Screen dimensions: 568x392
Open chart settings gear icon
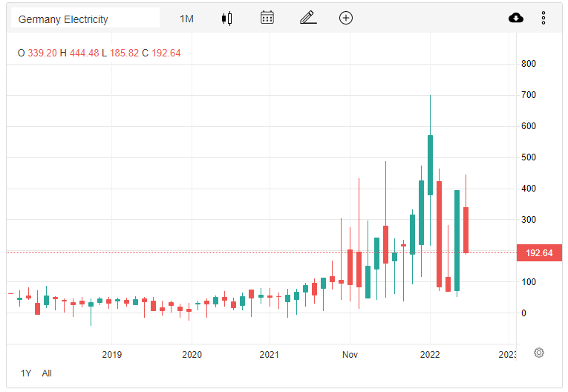click(x=539, y=353)
